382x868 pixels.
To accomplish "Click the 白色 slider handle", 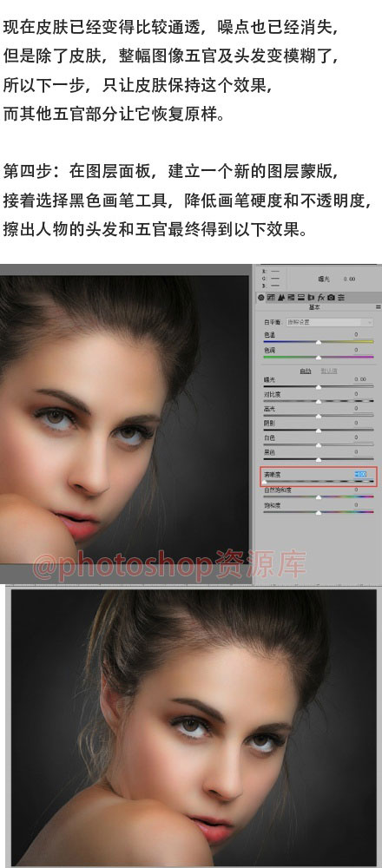I will click(319, 445).
